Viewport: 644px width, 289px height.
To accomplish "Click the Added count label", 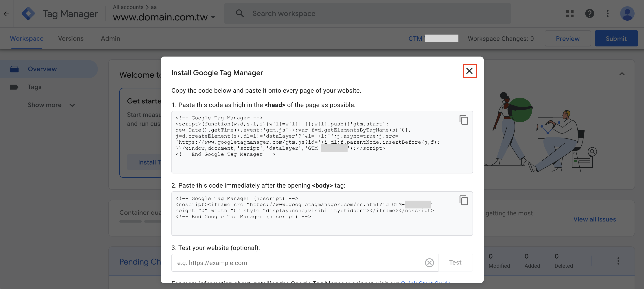I will click(x=532, y=266).
